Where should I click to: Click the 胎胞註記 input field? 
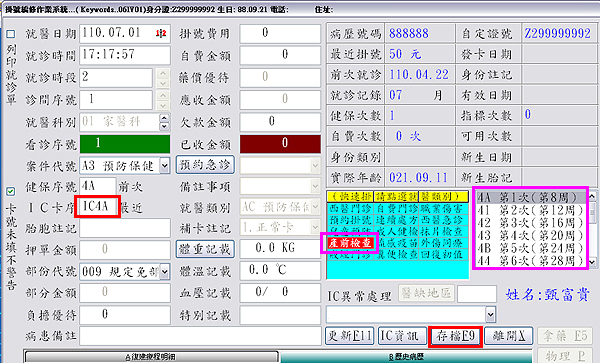(x=125, y=228)
